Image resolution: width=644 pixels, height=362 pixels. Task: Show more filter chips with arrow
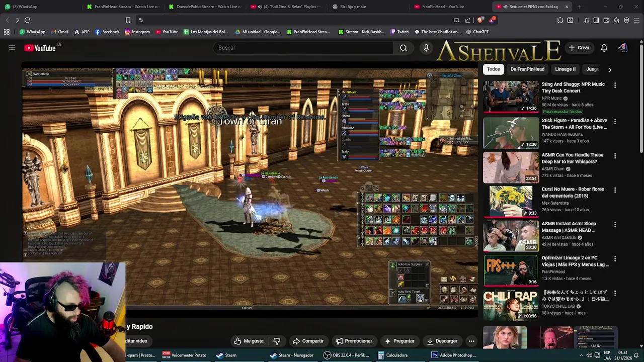(610, 69)
